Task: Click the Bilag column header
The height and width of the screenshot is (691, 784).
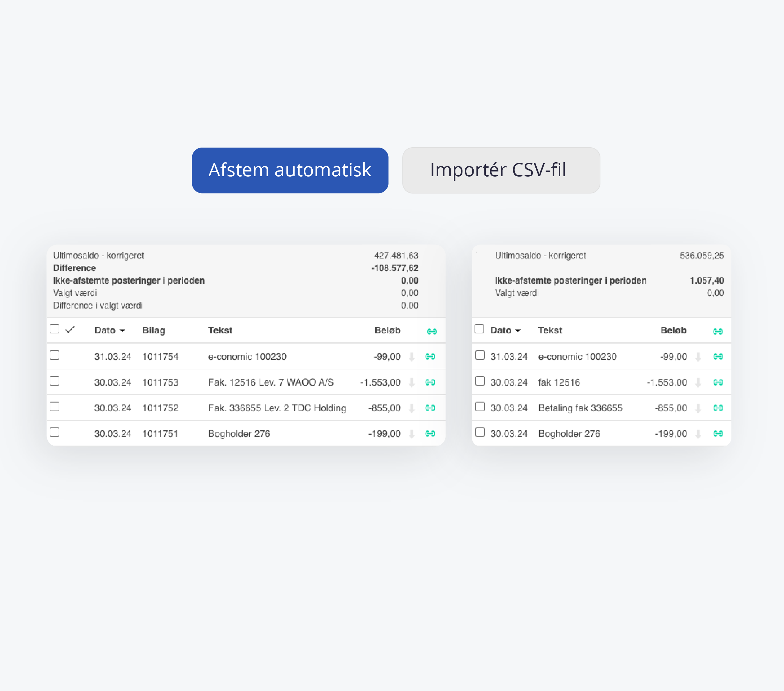Action: (x=154, y=330)
